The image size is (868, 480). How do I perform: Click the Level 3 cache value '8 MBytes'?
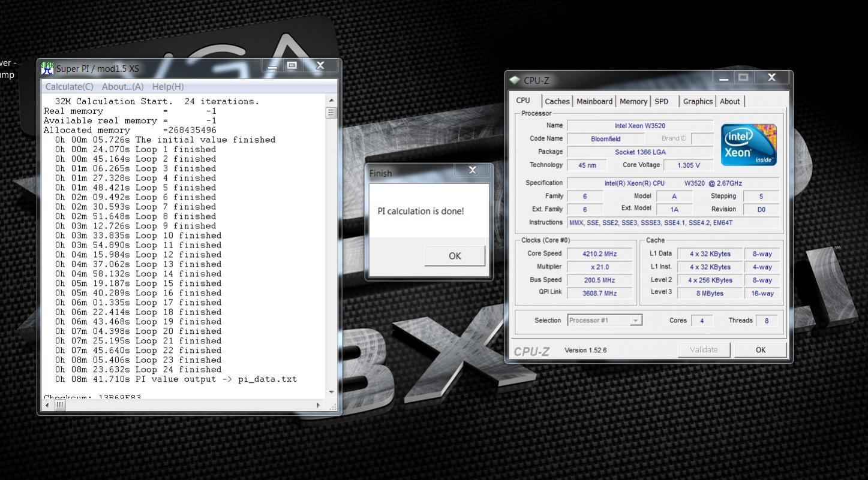pos(710,293)
